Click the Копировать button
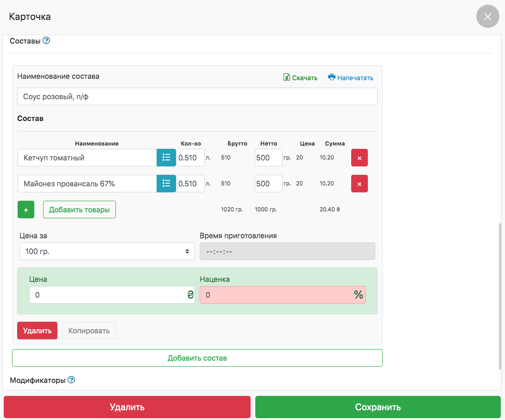This screenshot has width=505, height=420. pos(89,331)
